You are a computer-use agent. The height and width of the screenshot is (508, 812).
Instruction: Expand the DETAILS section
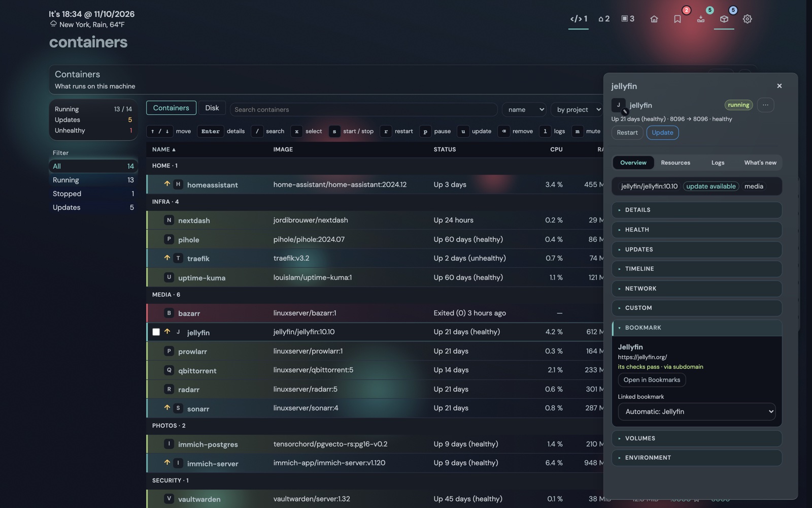click(x=697, y=210)
